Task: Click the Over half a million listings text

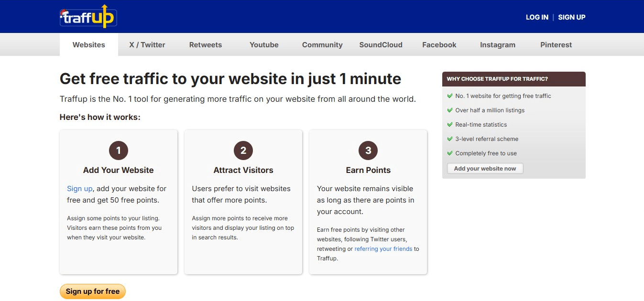Action: point(490,110)
